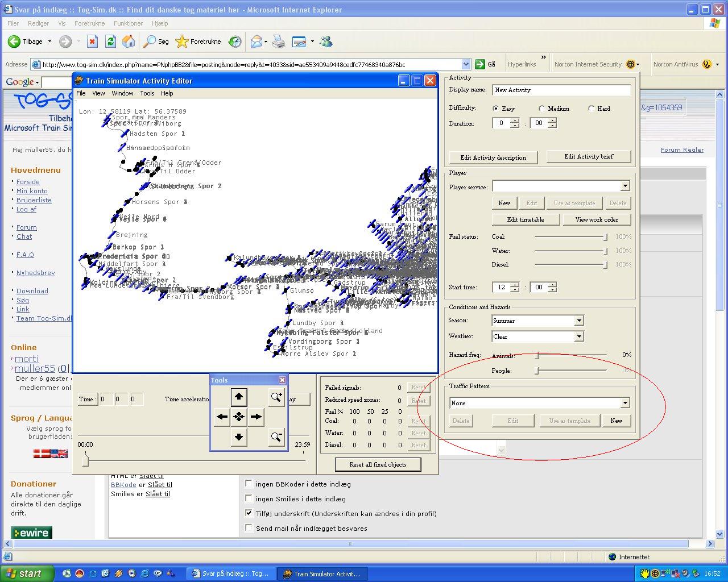Pan map left with the Tools left arrow
The height and width of the screenshot is (582, 728).
click(222, 417)
